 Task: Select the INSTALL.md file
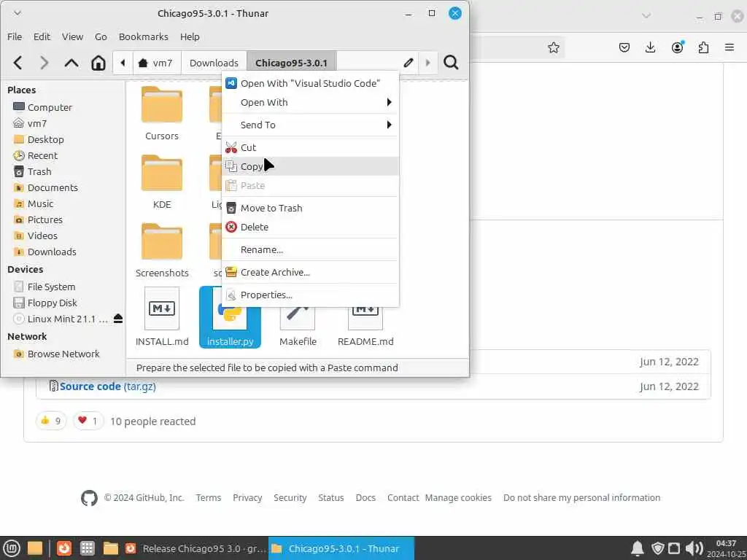point(162,317)
